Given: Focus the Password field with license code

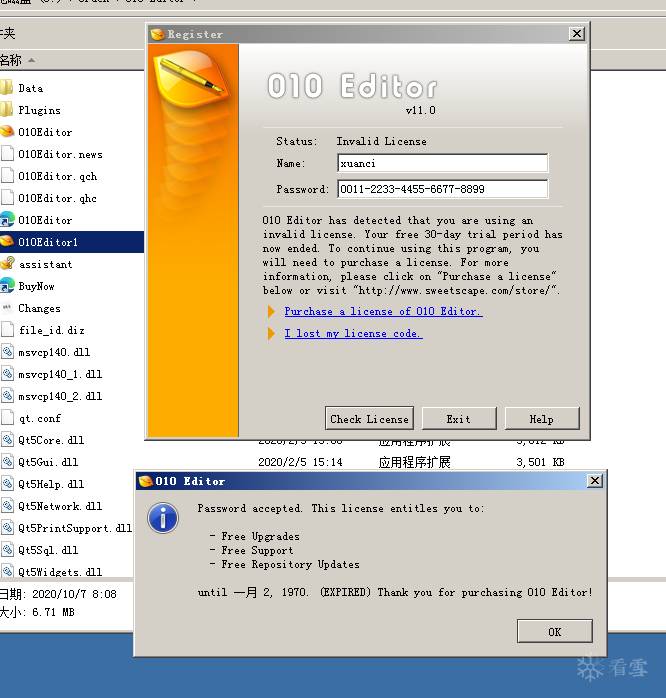Looking at the screenshot, I should tap(443, 189).
